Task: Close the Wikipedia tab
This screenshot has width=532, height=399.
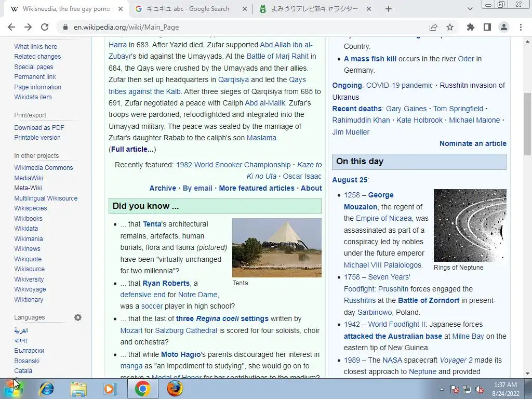Action: (x=121, y=9)
